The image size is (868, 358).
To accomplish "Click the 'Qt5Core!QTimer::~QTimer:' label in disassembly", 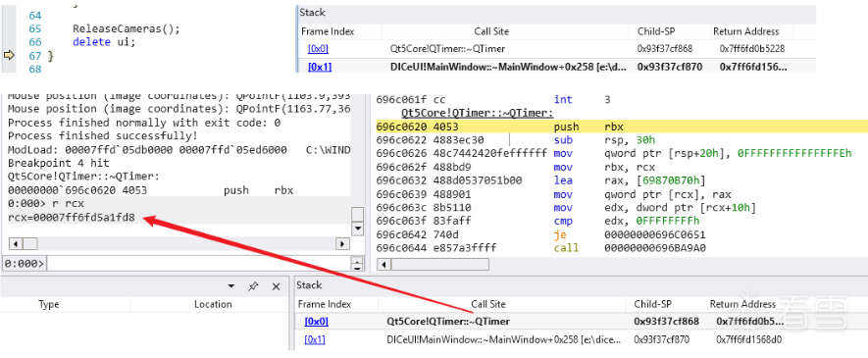I will tap(478, 114).
